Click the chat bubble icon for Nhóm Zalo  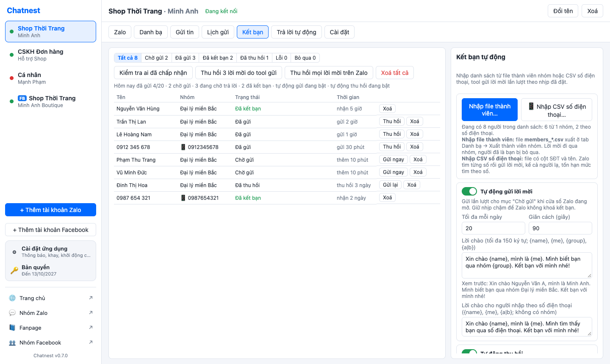coord(12,313)
